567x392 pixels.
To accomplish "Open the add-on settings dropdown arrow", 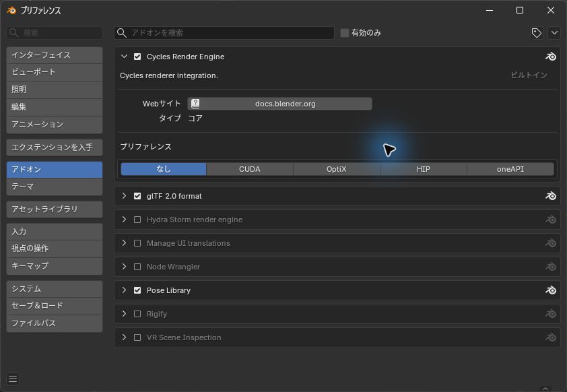I will [554, 33].
